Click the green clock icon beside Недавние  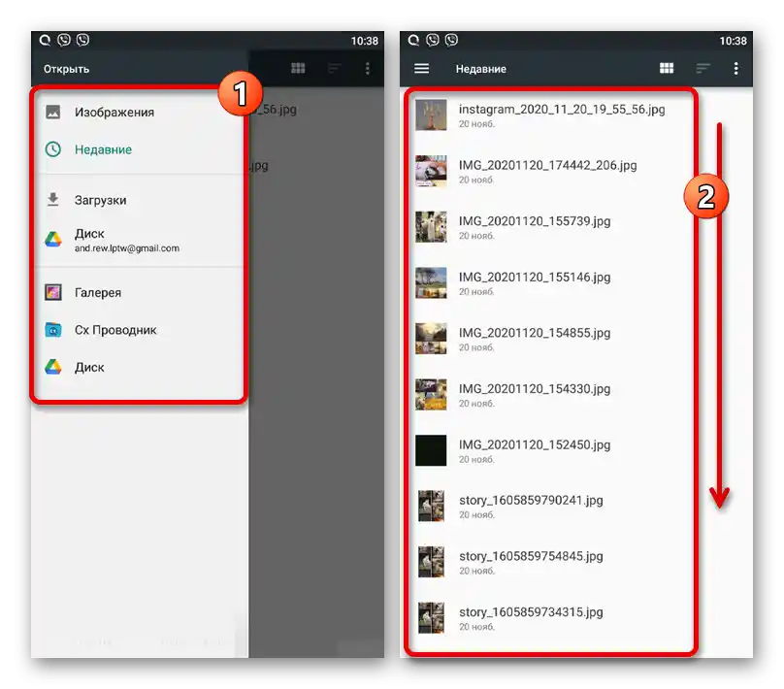pyautogui.click(x=53, y=149)
